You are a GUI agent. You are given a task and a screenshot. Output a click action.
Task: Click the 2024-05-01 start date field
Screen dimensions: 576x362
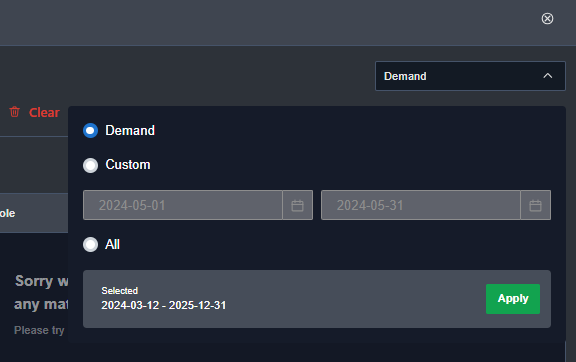click(x=183, y=205)
